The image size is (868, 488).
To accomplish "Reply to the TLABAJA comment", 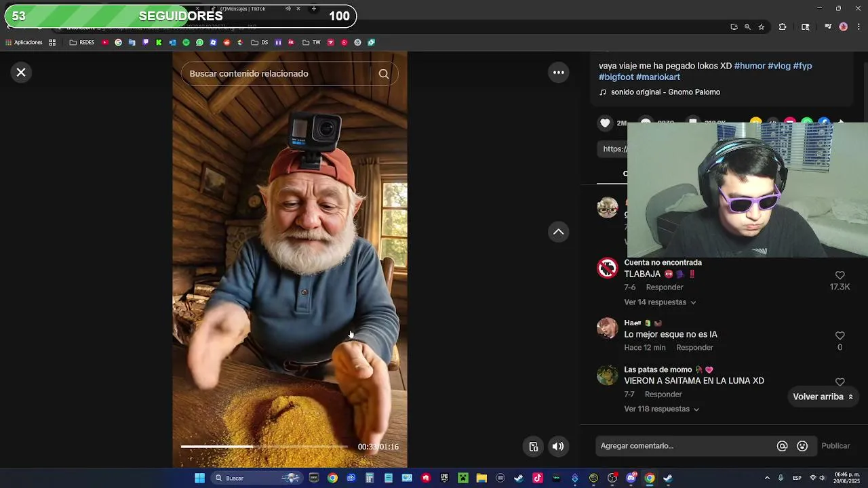I will (x=665, y=287).
